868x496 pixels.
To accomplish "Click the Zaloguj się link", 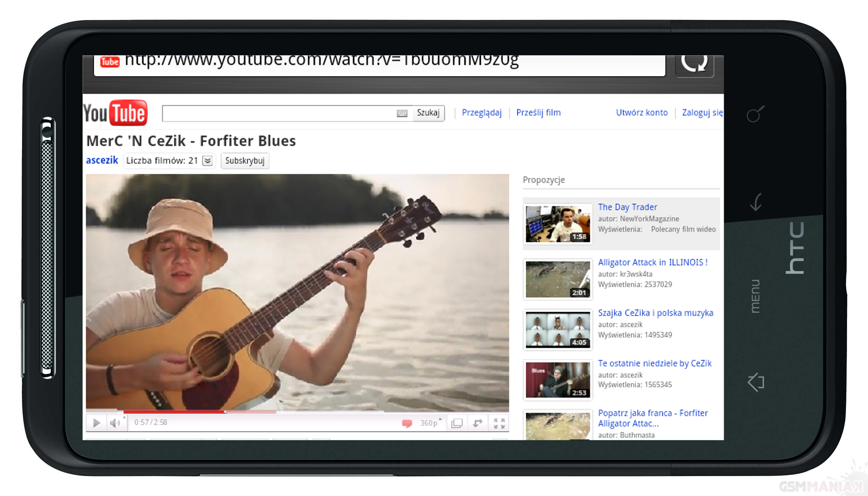I will (702, 113).
